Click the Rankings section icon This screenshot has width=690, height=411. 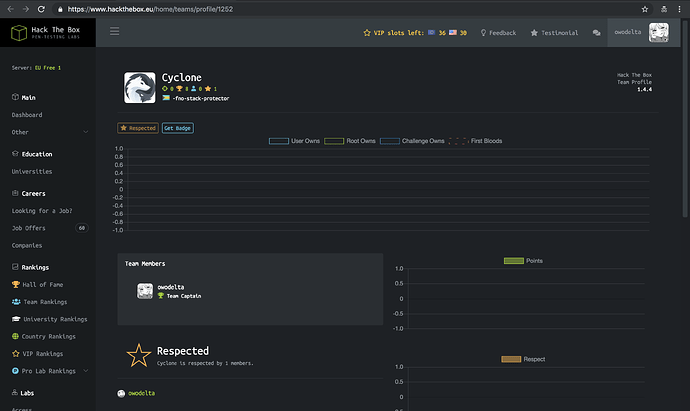click(15, 267)
